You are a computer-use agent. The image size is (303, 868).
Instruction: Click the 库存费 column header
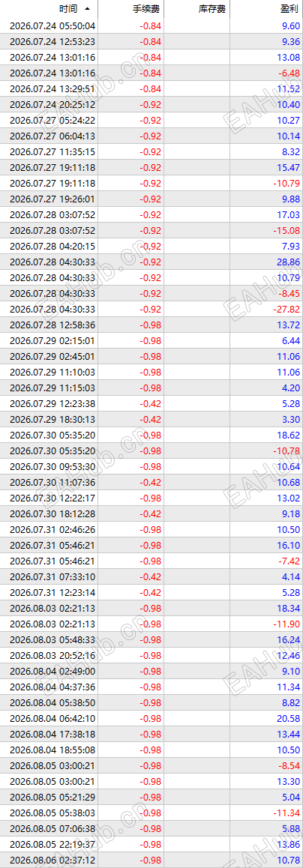tap(197, 10)
